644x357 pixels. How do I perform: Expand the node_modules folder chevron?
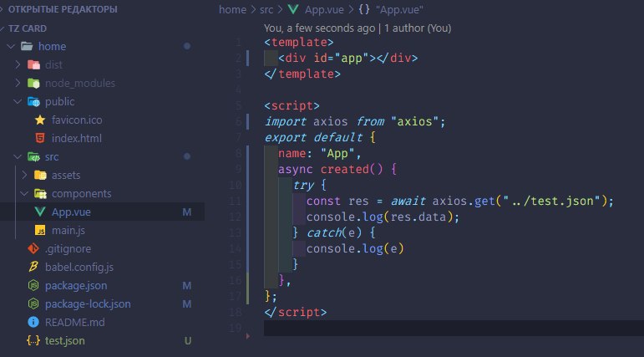coord(18,83)
